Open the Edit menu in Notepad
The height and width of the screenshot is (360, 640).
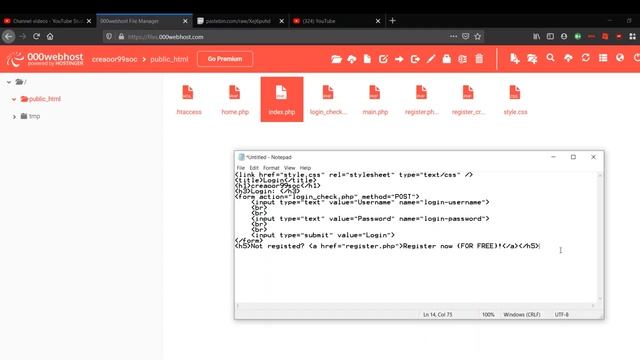coord(254,168)
